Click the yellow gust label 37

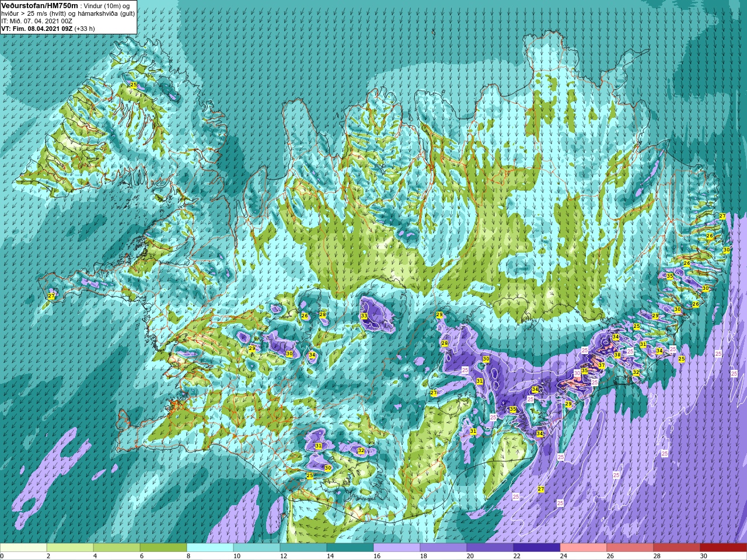[602, 365]
